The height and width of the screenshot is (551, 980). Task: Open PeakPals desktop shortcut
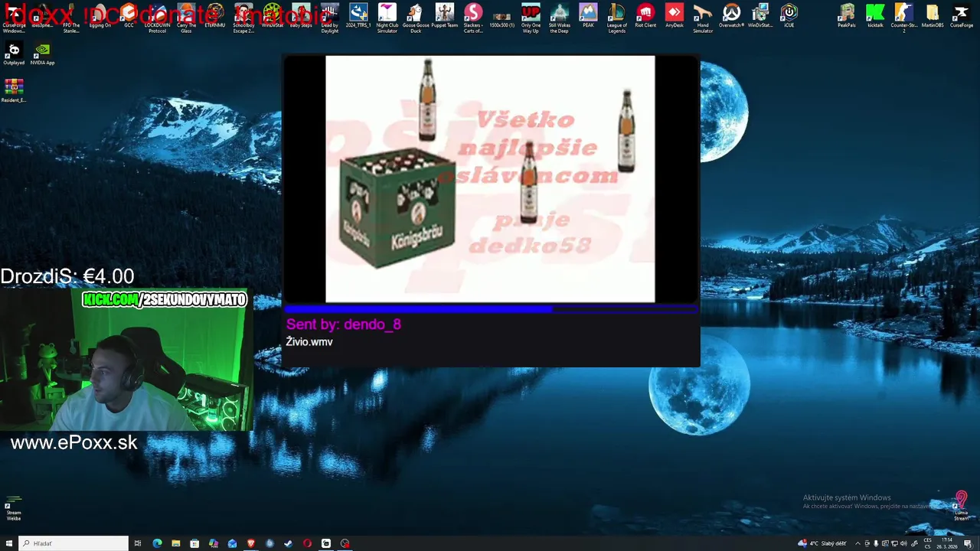[x=846, y=16]
